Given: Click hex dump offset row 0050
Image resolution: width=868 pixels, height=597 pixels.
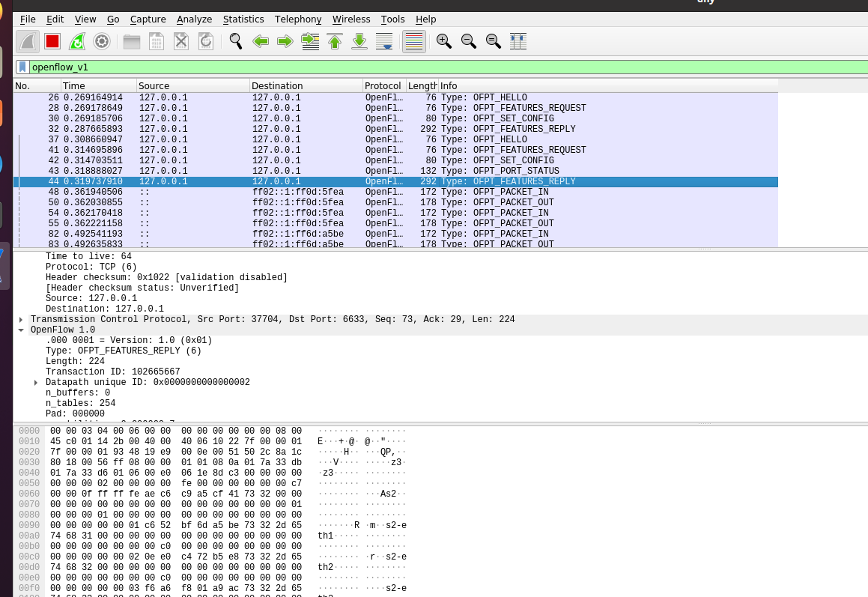Looking at the screenshot, I should pos(29,483).
